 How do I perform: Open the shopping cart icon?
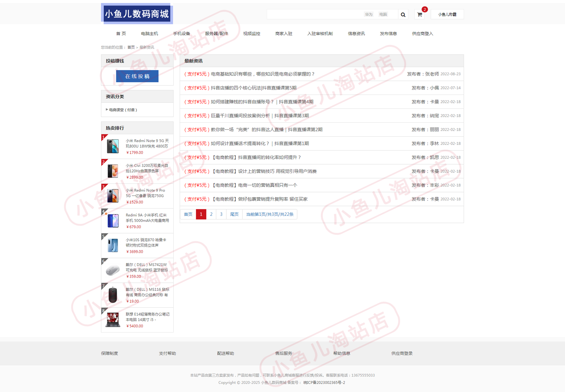click(x=420, y=15)
